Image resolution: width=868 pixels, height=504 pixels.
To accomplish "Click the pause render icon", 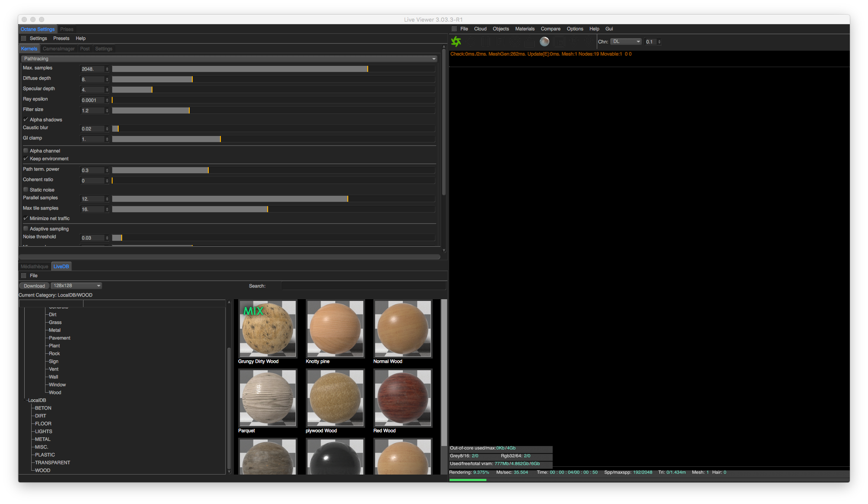I will (486, 42).
